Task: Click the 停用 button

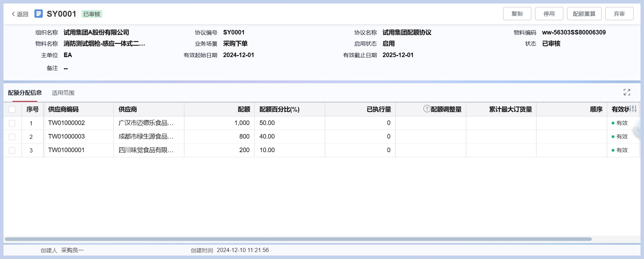Action: tap(549, 14)
